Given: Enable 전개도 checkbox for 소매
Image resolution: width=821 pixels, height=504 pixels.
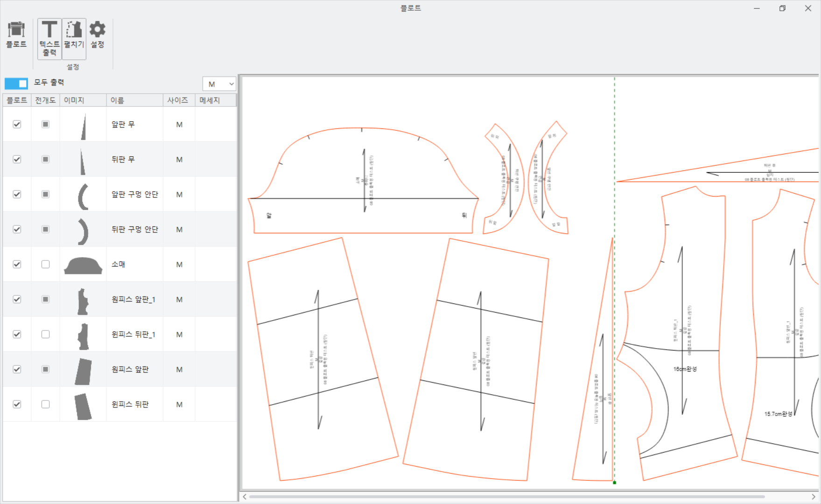Looking at the screenshot, I should coord(45,264).
